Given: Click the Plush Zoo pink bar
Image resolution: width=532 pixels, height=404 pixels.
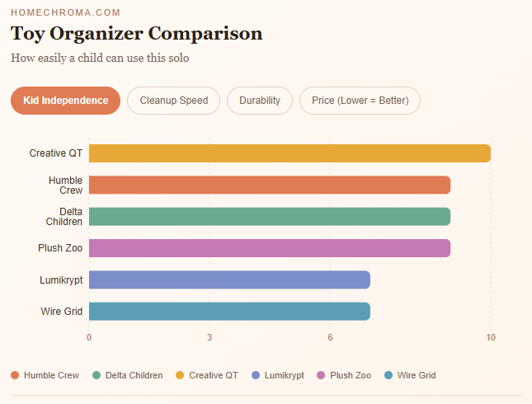Looking at the screenshot, I should point(269,247).
